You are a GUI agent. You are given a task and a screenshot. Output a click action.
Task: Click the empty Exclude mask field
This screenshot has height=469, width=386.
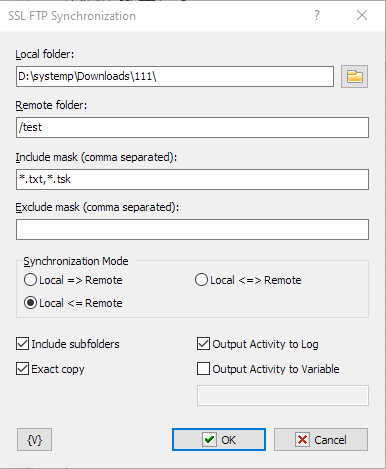click(192, 229)
